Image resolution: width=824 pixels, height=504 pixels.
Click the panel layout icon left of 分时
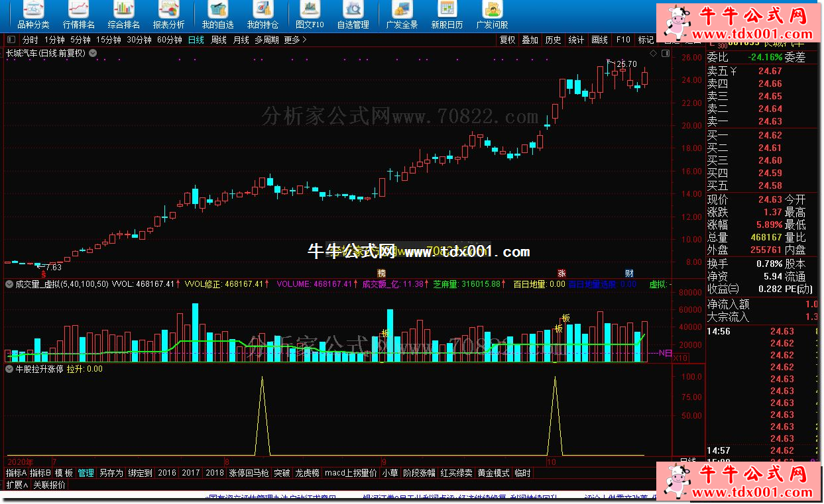[x=11, y=40]
